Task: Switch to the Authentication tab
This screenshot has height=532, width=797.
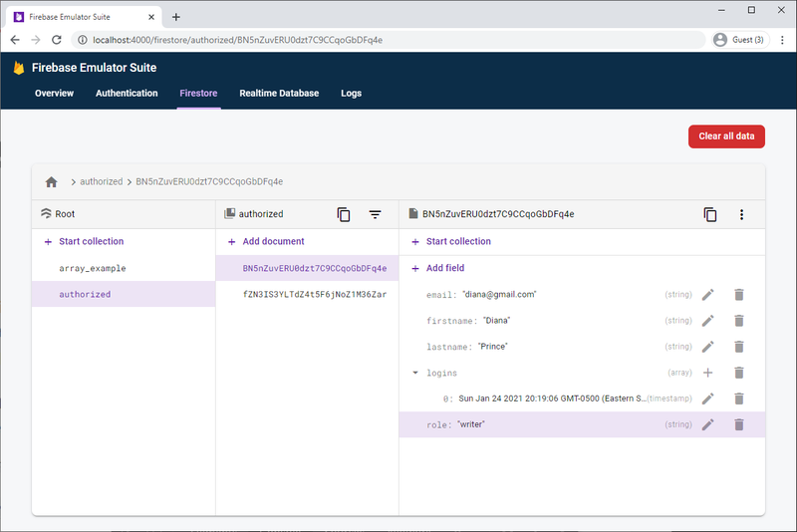Action: pos(127,94)
